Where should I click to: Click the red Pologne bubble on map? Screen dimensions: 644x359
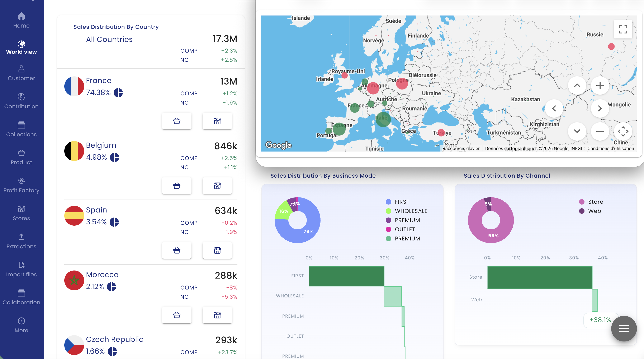pyautogui.click(x=402, y=83)
